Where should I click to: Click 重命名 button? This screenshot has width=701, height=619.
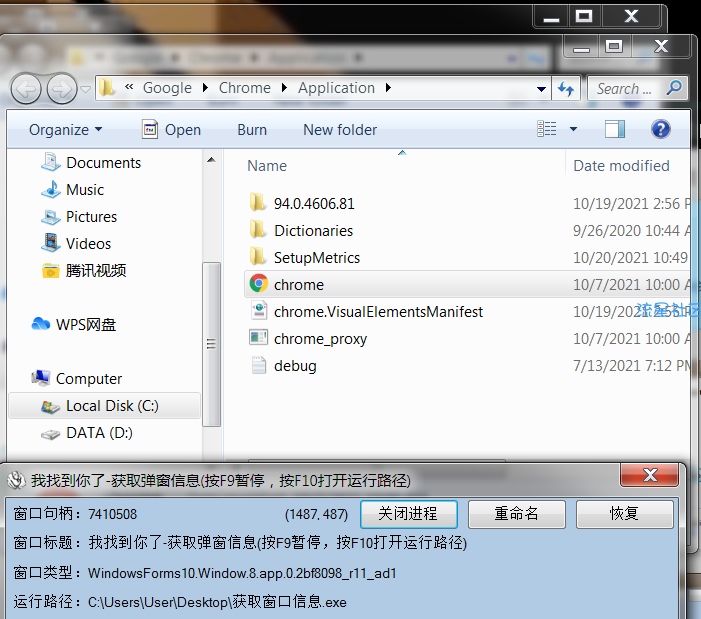[517, 514]
